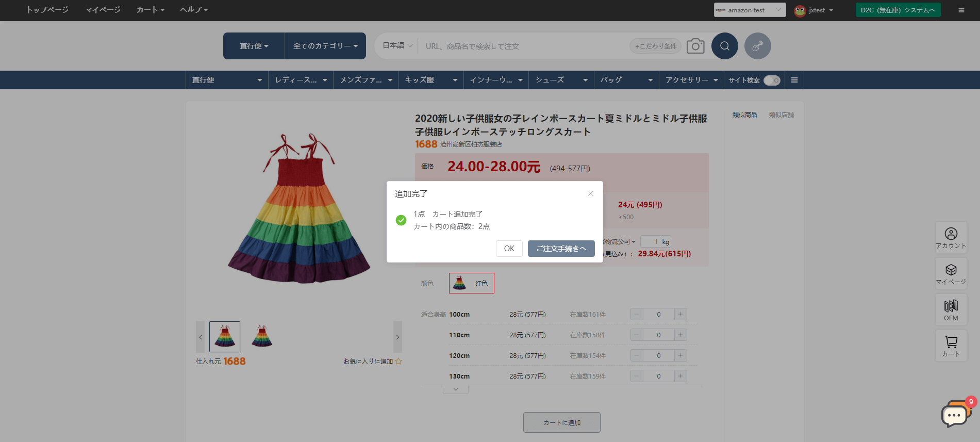Click the camera image search icon
This screenshot has width=980, height=442.
(x=695, y=46)
